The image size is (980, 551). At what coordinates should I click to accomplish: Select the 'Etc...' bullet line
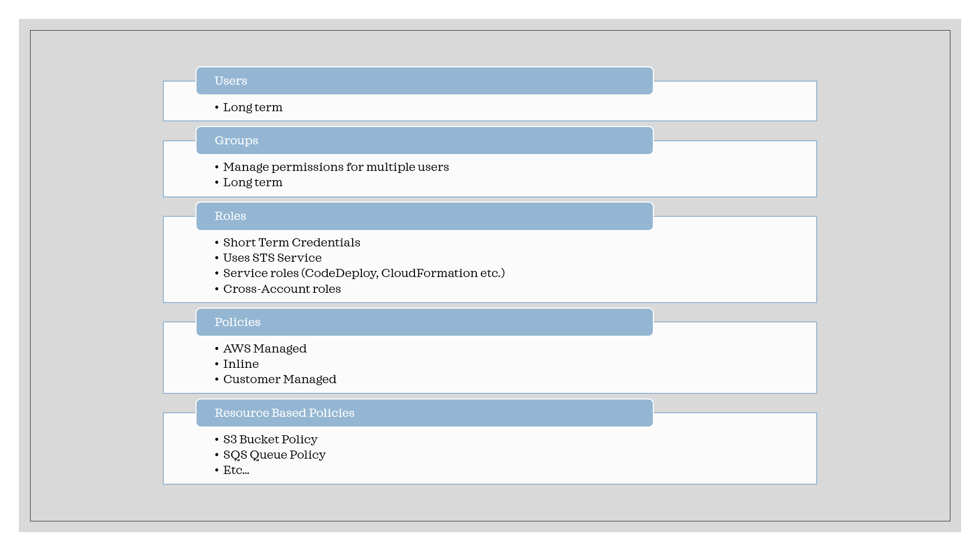pos(236,470)
